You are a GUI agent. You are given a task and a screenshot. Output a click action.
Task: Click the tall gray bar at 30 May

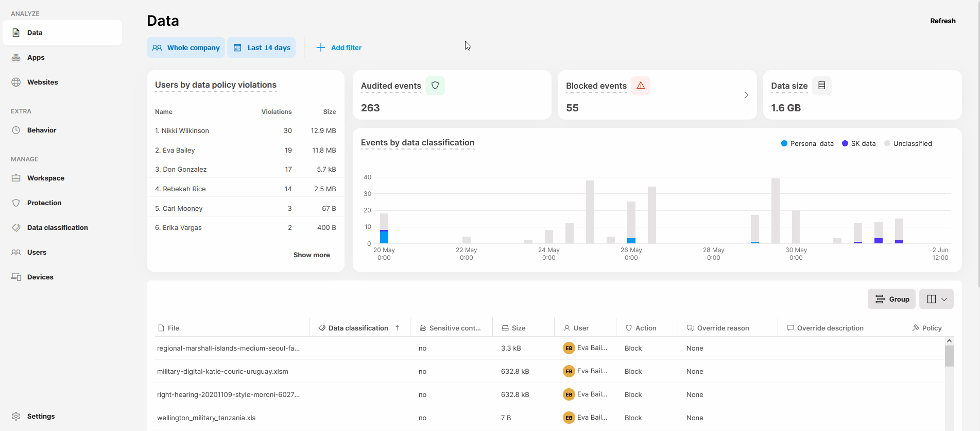(x=775, y=210)
